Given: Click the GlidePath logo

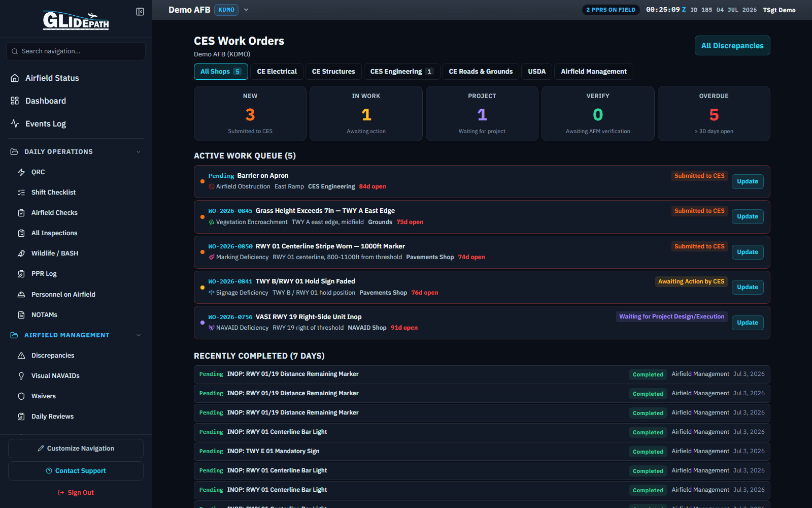Looking at the screenshot, I should [x=76, y=20].
